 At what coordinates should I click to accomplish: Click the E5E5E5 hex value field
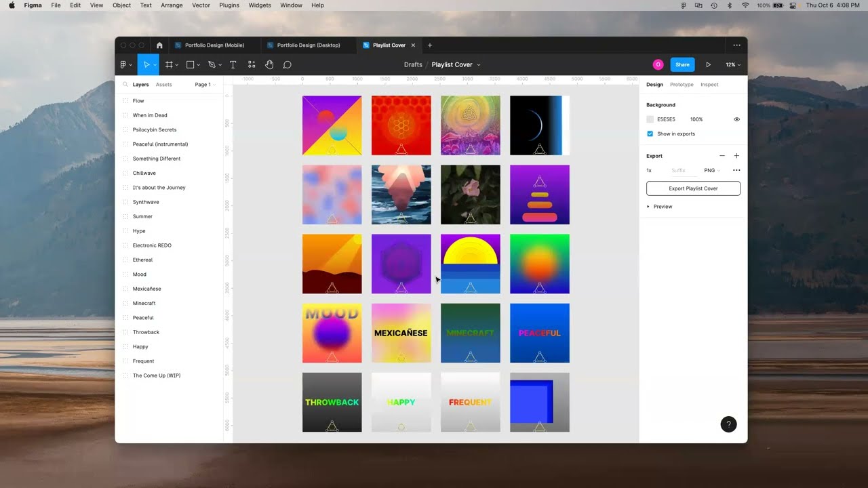pos(666,119)
